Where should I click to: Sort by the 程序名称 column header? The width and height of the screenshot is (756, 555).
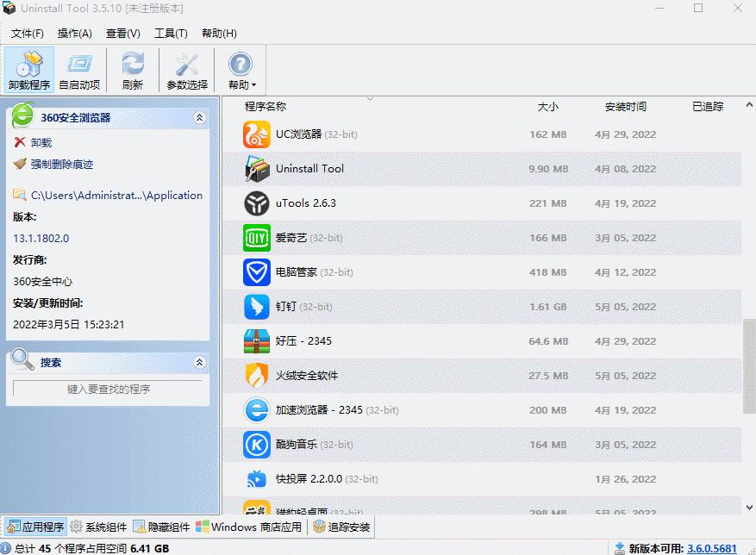click(266, 107)
